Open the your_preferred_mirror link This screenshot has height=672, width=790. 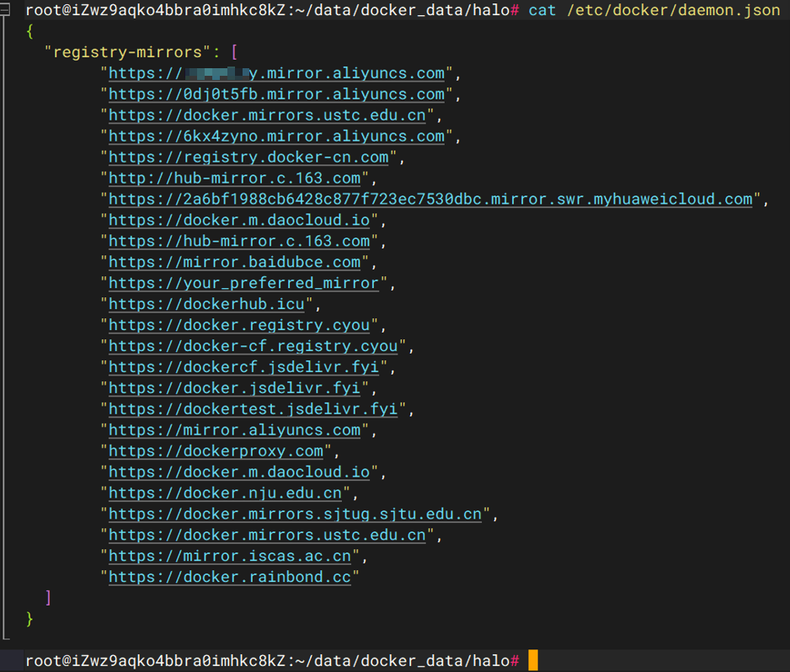click(x=243, y=284)
